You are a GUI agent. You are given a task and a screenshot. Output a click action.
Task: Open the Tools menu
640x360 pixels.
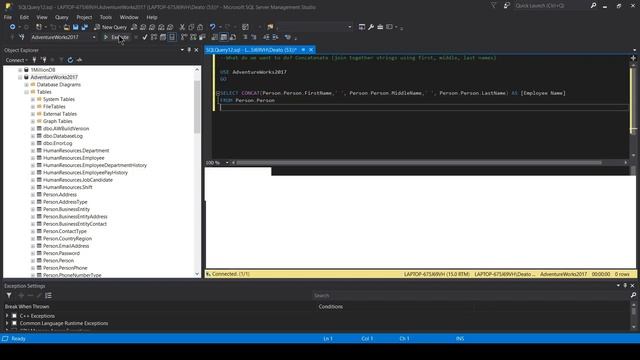[106, 17]
